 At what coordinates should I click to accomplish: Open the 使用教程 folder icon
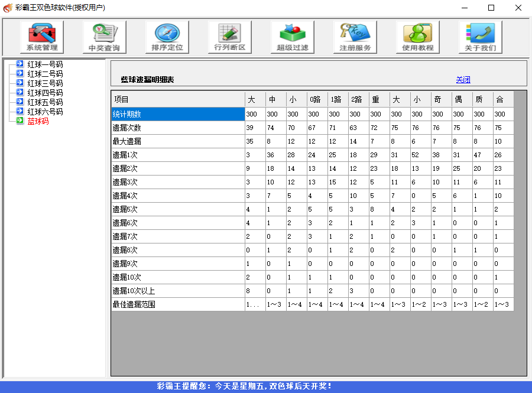point(418,37)
